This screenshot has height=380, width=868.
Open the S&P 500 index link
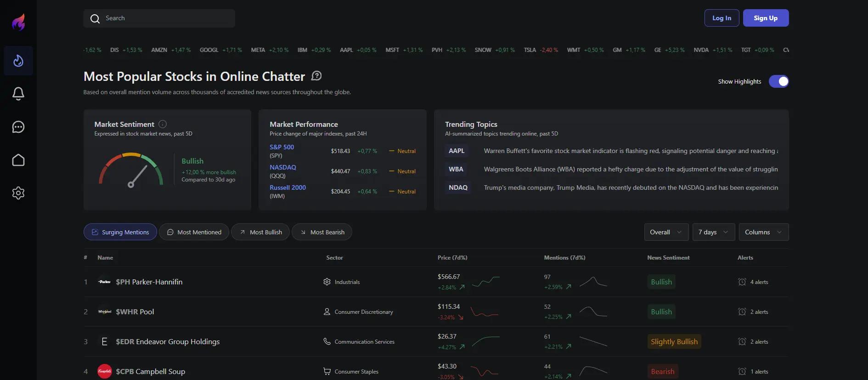click(x=282, y=147)
